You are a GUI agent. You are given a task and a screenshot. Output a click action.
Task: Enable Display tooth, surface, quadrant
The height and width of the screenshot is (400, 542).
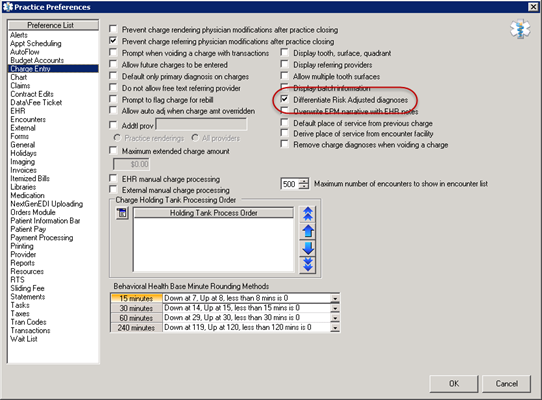coord(284,52)
